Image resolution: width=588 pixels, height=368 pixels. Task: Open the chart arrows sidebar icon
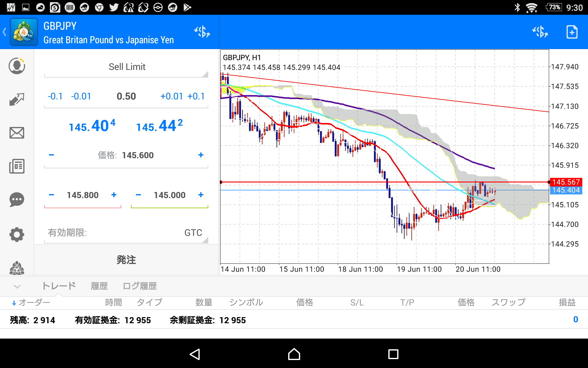(x=17, y=99)
